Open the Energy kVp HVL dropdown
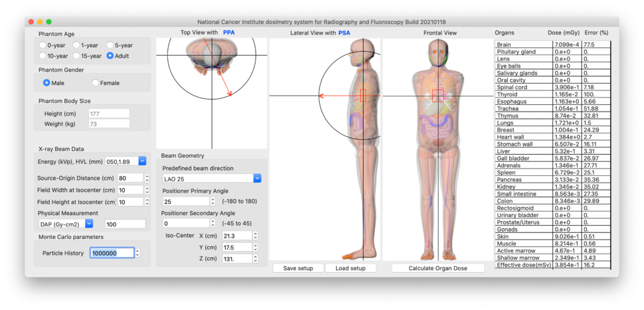This screenshot has width=644, height=310. (x=142, y=161)
